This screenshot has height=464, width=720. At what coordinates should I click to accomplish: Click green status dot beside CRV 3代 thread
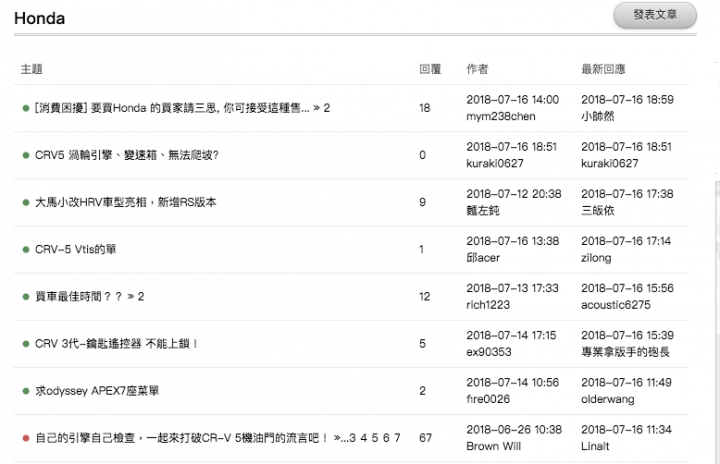(x=26, y=344)
